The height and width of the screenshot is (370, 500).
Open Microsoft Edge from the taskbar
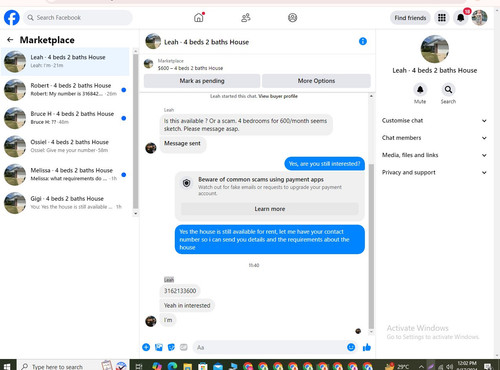point(172,366)
